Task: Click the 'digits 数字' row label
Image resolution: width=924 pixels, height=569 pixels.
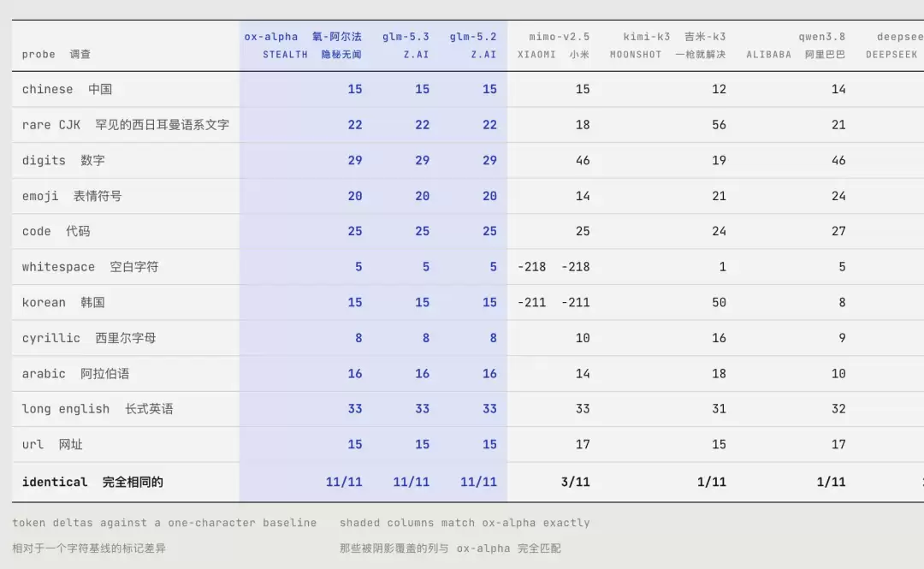Action: [63, 160]
